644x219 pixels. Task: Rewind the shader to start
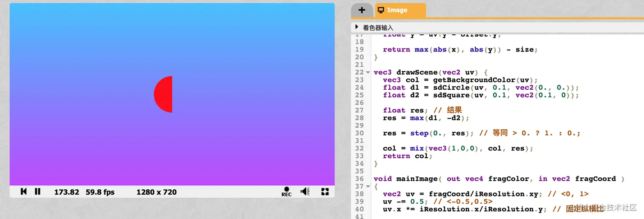23,192
